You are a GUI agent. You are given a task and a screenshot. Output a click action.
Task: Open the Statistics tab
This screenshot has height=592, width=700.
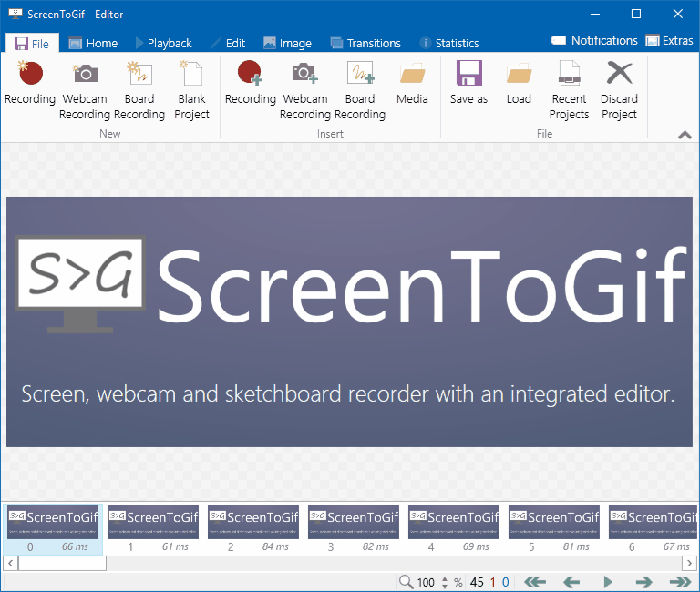(x=448, y=43)
